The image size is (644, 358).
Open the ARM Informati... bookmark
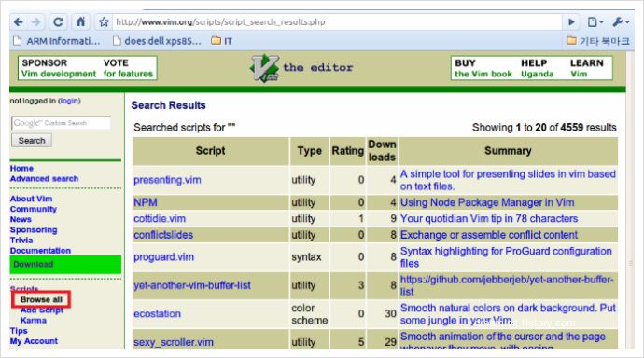(57, 41)
